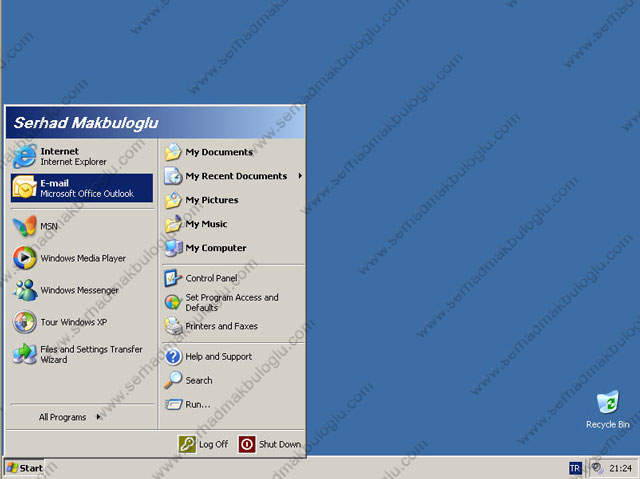Screen dimensions: 640x479
Task: Click the Log Off button label
Action: pos(213,444)
